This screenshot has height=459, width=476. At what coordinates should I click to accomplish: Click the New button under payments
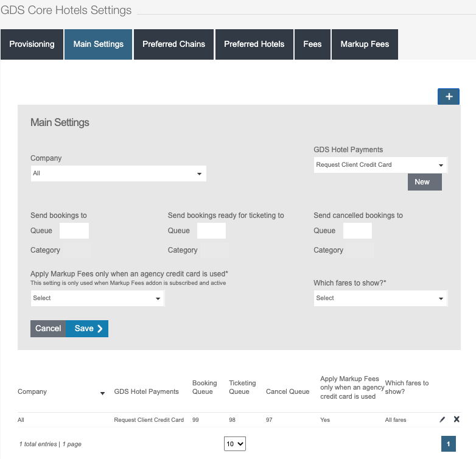(x=424, y=182)
